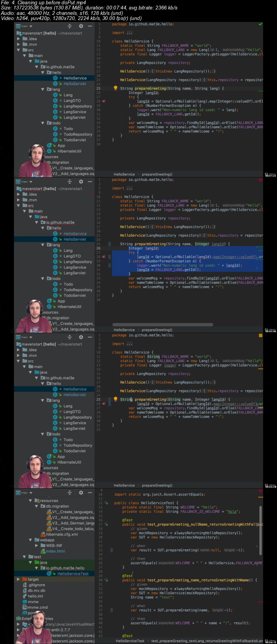Collapse db.migration folder in the 00:06:10 frame
This screenshot has height=644, width=277.
tap(37, 506)
